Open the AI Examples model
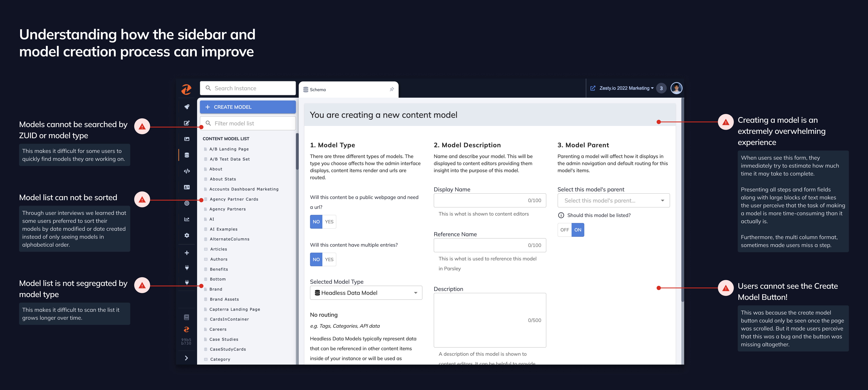 point(223,229)
